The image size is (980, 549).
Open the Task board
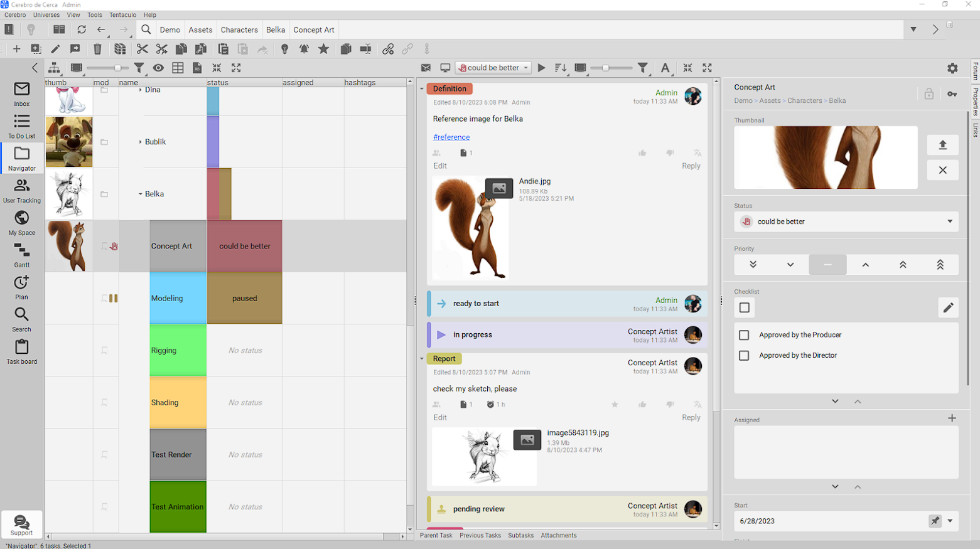pos(21,351)
